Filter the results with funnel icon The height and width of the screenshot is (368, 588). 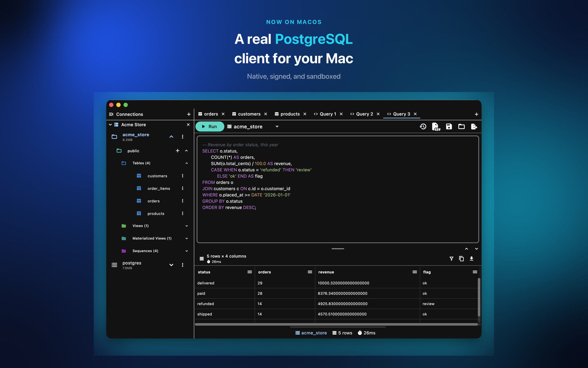(451, 259)
